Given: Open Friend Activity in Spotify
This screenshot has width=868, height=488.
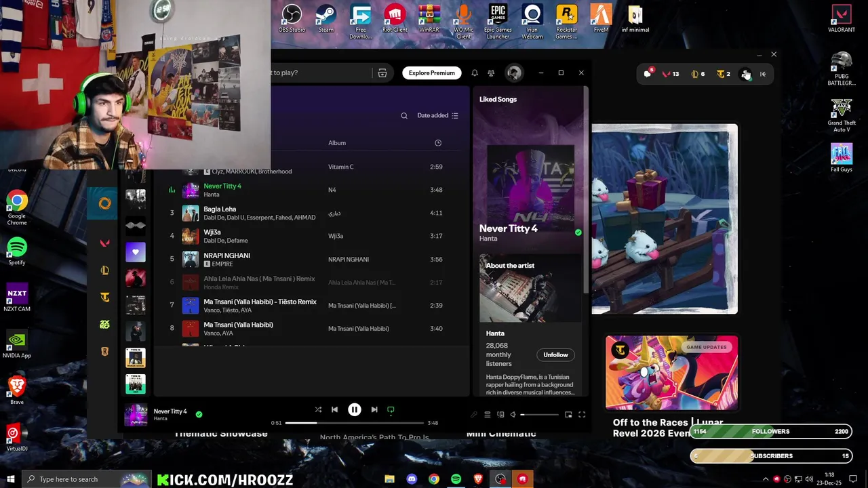Looking at the screenshot, I should click(491, 73).
